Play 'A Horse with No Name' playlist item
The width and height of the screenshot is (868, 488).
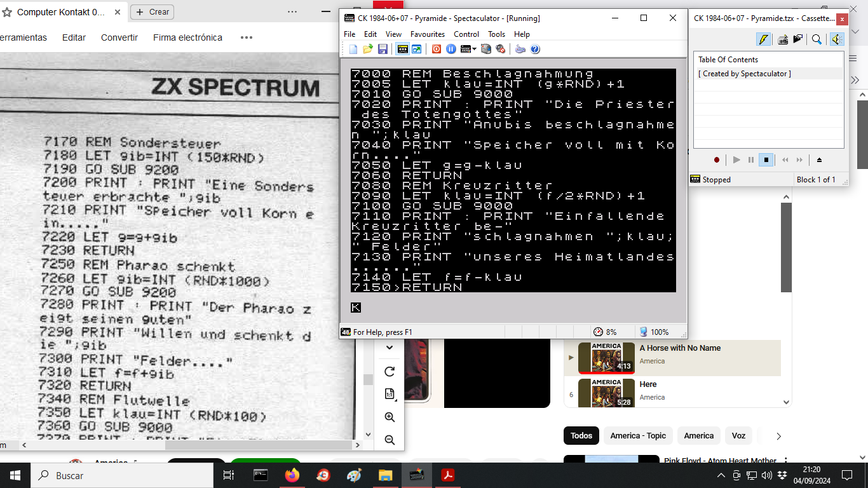[672, 357]
